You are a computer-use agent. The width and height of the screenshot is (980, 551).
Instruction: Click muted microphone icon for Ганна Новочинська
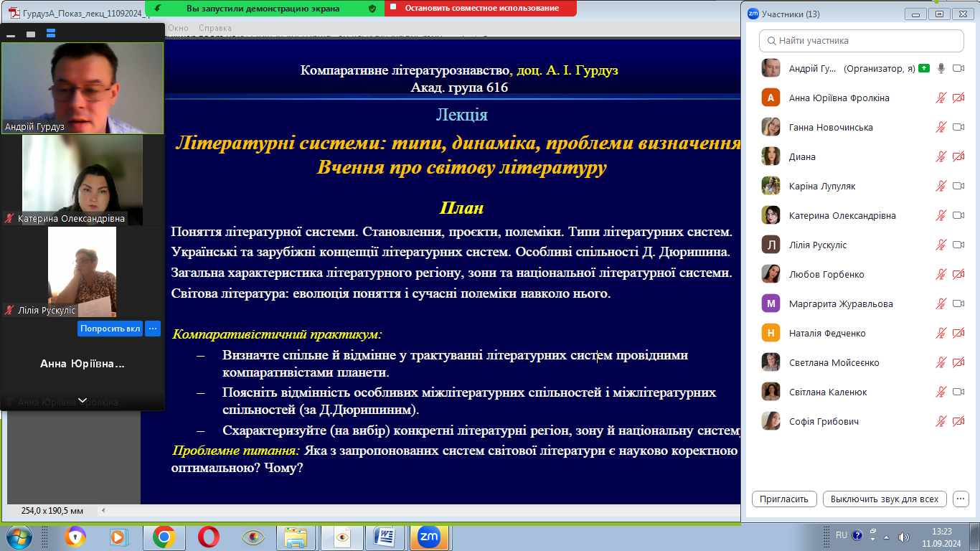pyautogui.click(x=941, y=127)
